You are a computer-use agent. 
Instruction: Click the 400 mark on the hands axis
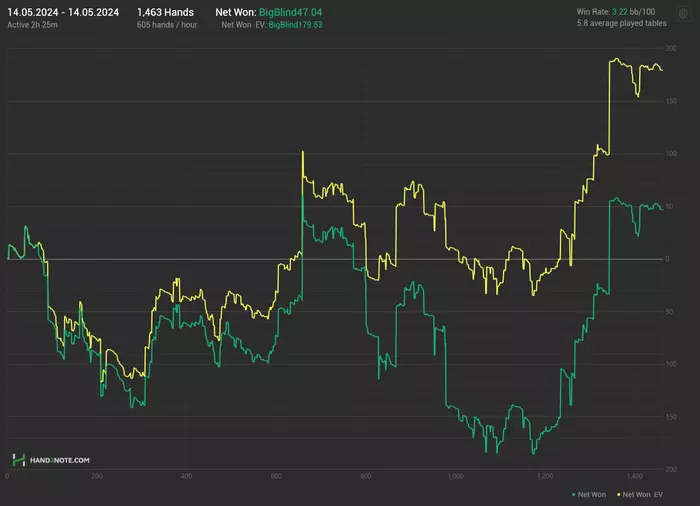click(186, 476)
